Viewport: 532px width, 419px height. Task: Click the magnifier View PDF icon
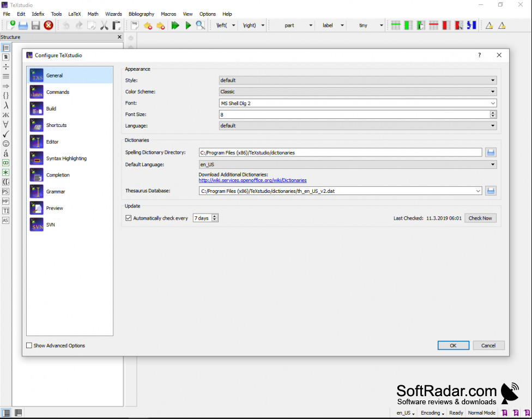click(x=200, y=25)
